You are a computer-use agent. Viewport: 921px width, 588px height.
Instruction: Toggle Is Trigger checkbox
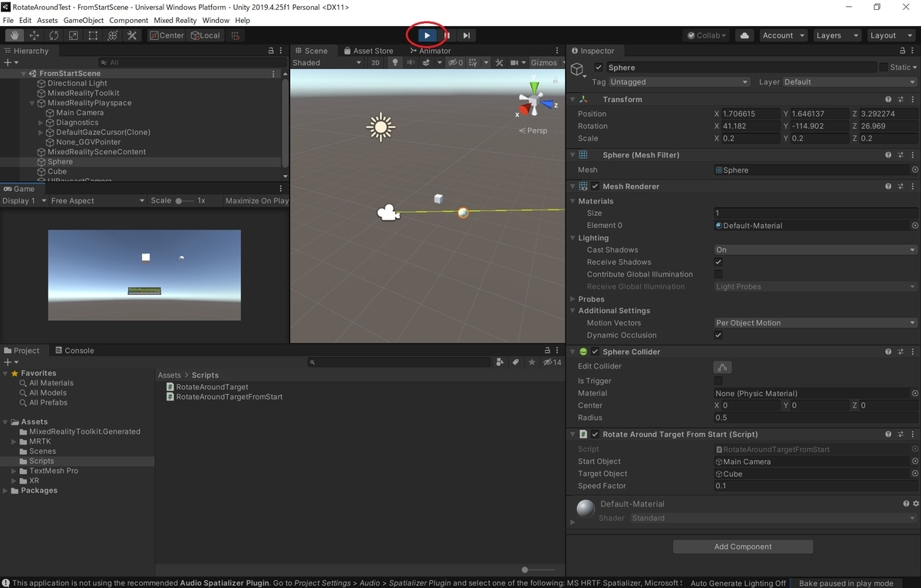tap(718, 381)
